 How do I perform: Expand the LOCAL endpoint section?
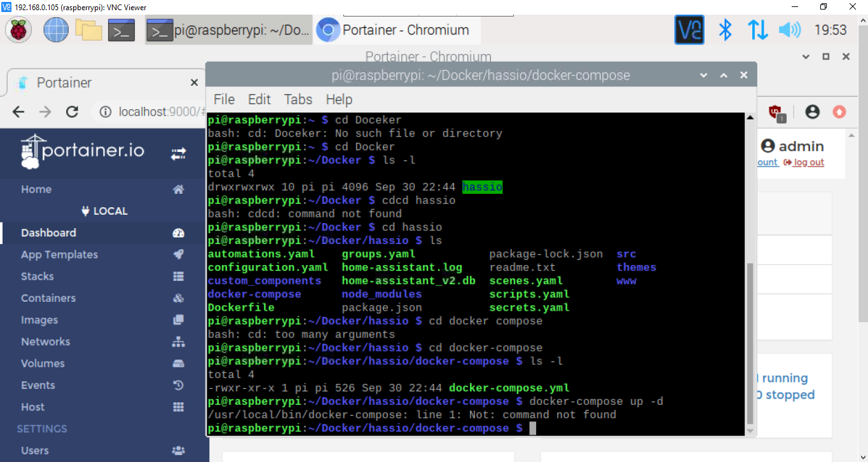(104, 210)
